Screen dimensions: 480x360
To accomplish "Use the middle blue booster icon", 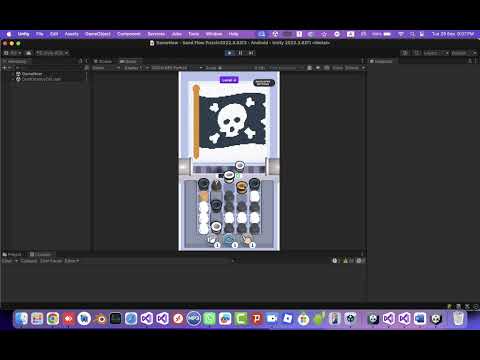I will tap(230, 240).
